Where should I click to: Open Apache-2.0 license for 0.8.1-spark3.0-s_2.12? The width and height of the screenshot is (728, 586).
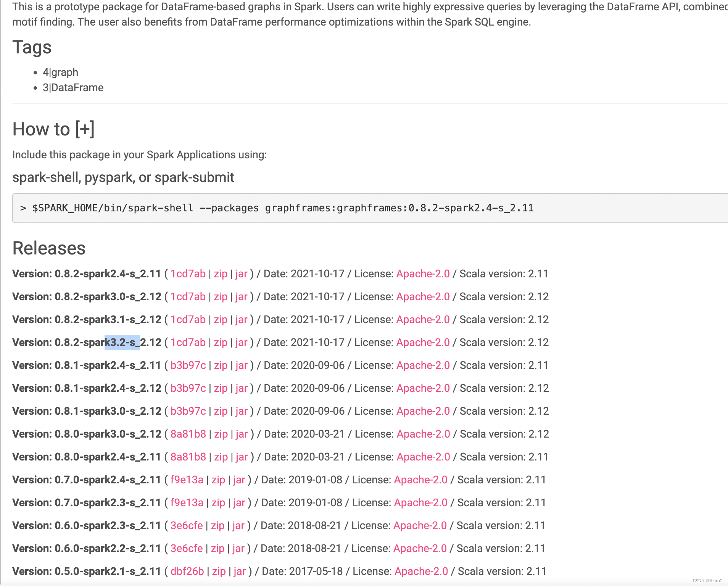click(424, 411)
